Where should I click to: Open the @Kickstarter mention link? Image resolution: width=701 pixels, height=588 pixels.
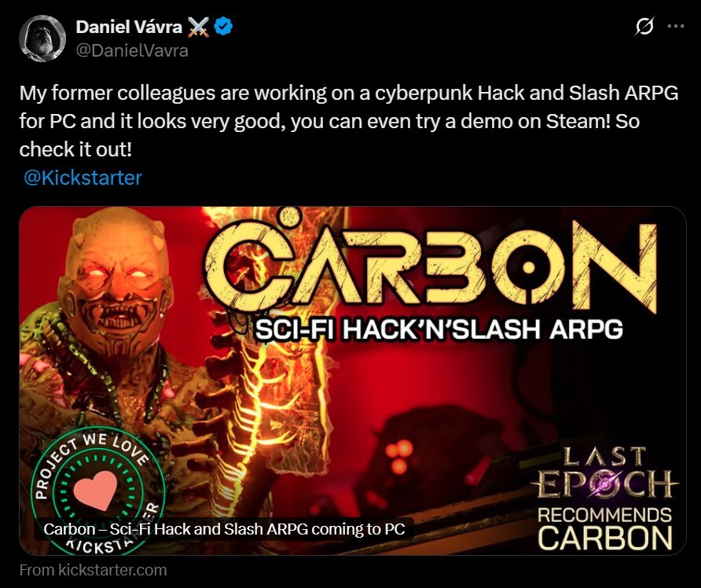[83, 178]
